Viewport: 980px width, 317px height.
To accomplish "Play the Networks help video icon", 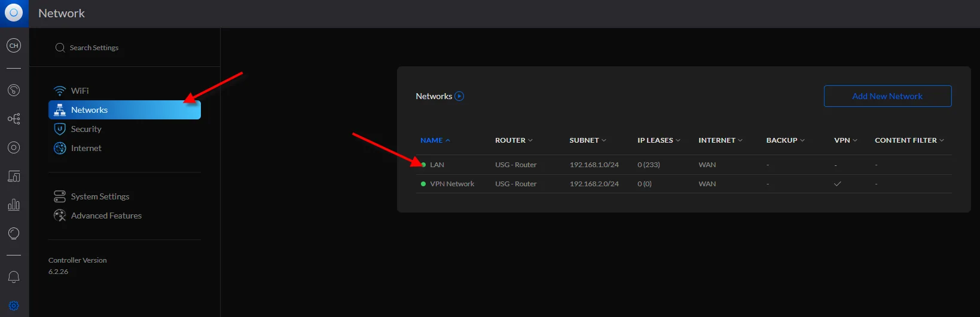I will click(459, 96).
